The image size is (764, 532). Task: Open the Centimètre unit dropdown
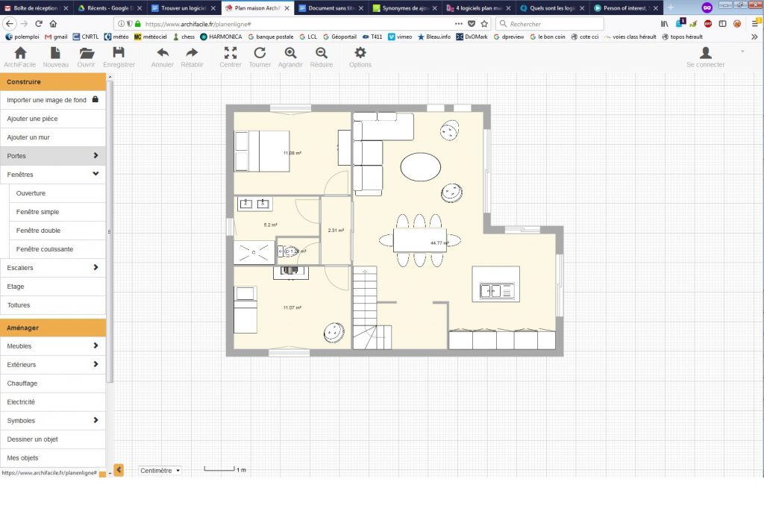pos(160,471)
